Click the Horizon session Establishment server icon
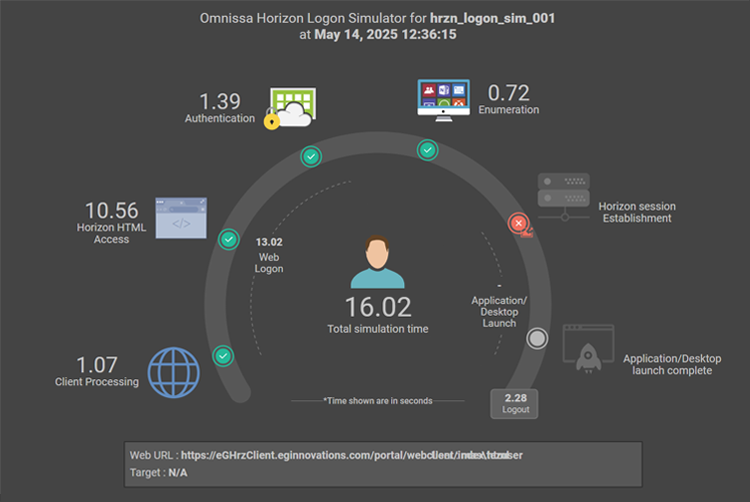The width and height of the screenshot is (750, 502). (563, 197)
